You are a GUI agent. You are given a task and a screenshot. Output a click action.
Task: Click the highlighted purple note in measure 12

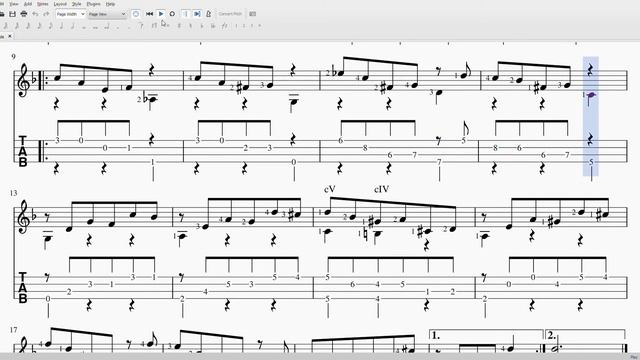pos(591,96)
